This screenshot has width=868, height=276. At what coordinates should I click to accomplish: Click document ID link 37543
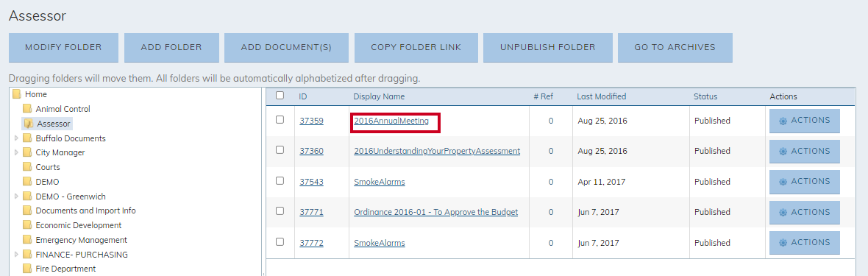311,181
